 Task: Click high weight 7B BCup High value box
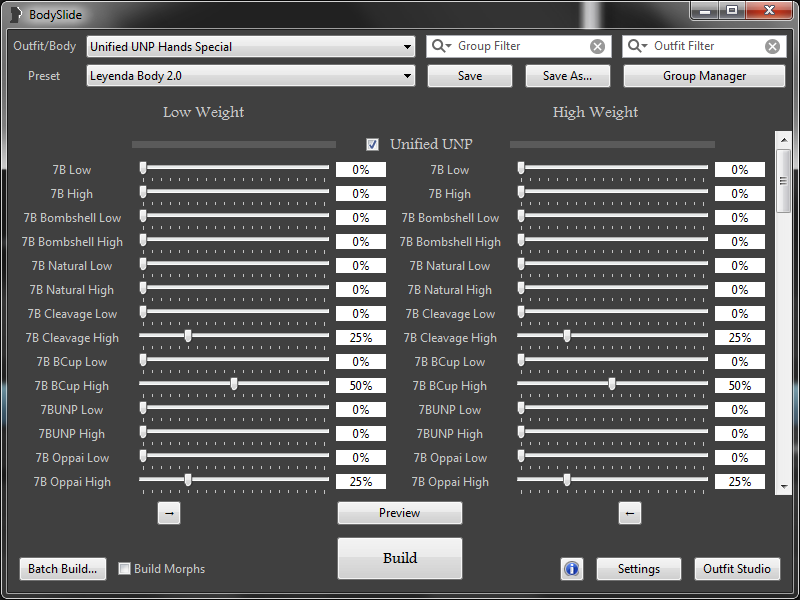pyautogui.click(x=740, y=386)
